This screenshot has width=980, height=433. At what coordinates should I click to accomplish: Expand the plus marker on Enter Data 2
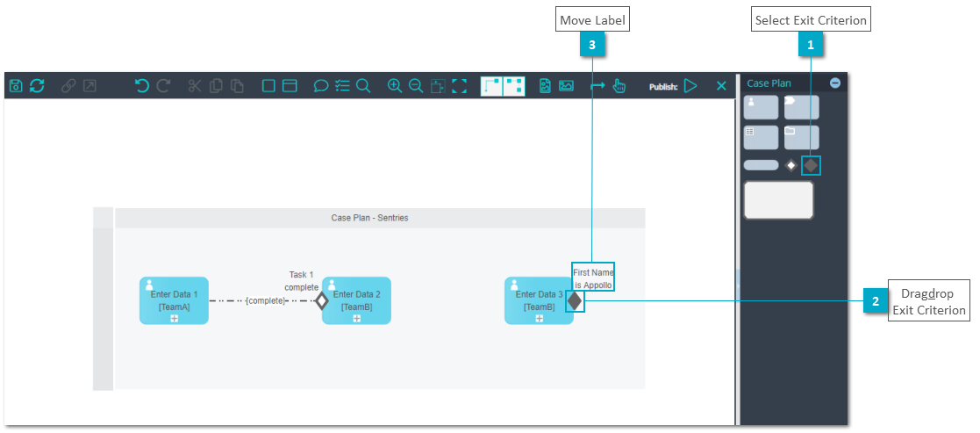[x=356, y=319]
